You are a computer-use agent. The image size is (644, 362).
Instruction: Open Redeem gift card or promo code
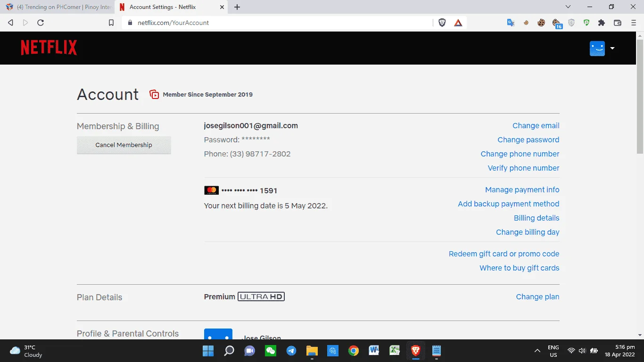click(504, 254)
